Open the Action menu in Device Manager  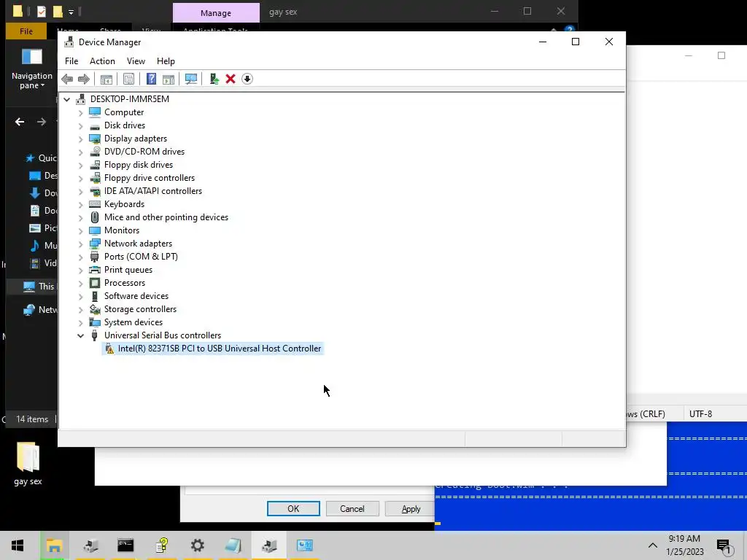(x=102, y=61)
